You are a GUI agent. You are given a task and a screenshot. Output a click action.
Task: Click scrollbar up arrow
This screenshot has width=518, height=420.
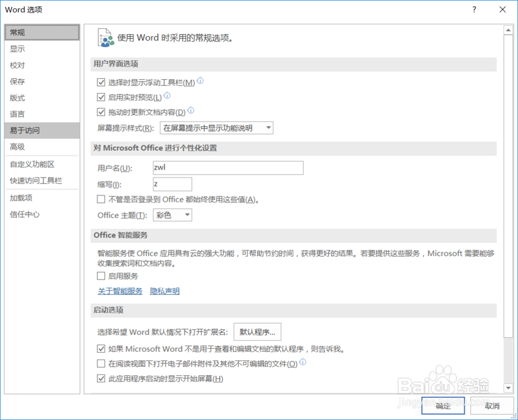pos(508,30)
